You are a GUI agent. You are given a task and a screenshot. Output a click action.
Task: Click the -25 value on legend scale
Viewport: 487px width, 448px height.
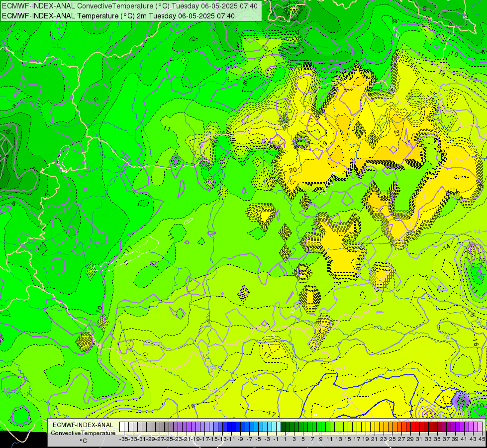168,439
